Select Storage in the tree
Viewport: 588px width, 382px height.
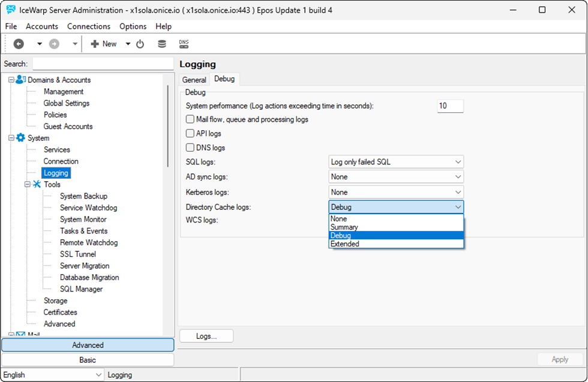[x=55, y=300]
